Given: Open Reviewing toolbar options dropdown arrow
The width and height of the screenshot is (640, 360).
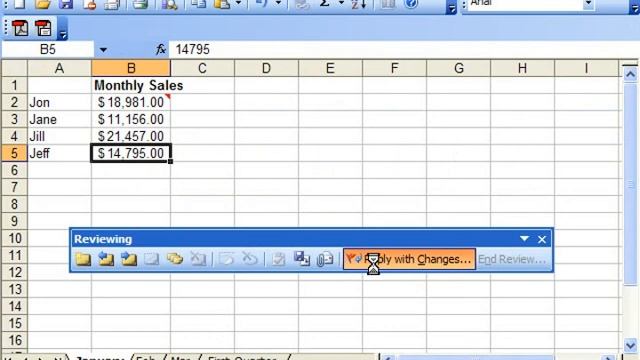Looking at the screenshot, I should coord(524,239).
